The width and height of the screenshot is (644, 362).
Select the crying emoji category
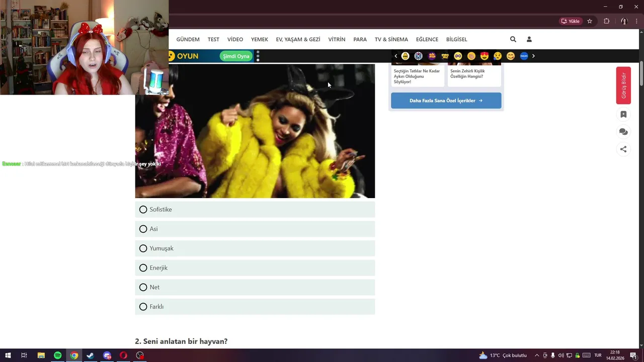[x=497, y=56]
